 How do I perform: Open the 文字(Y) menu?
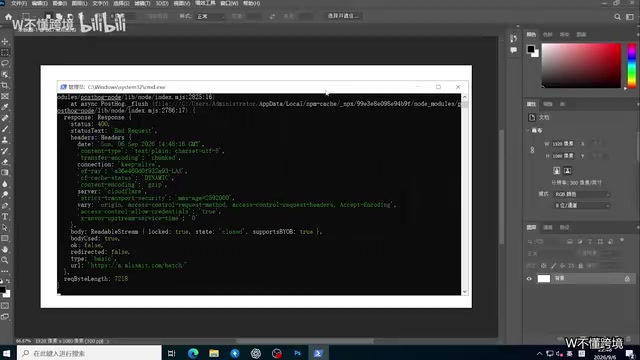[100, 3]
